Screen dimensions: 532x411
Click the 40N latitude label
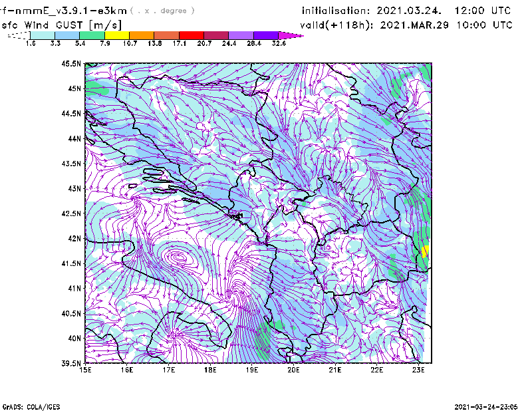(74, 339)
